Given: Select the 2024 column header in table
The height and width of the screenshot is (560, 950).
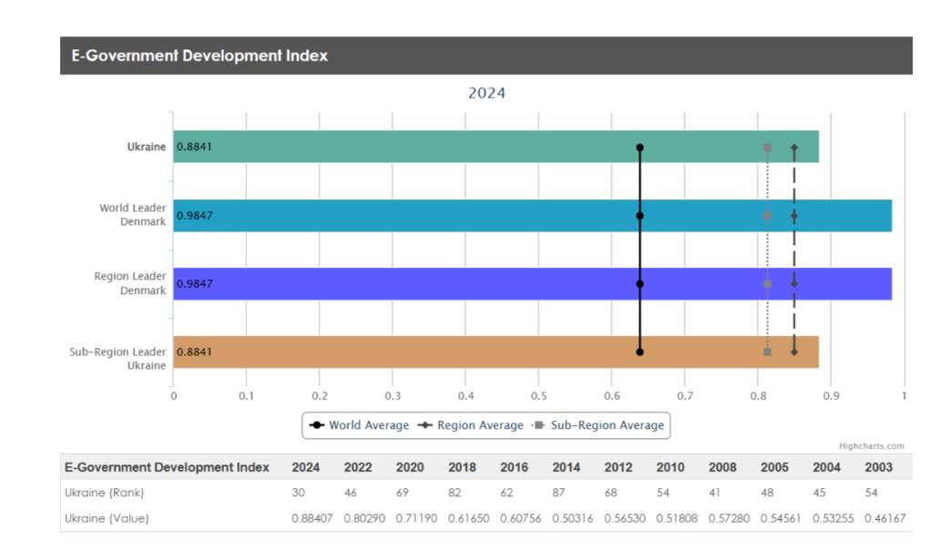Looking at the screenshot, I should (305, 467).
